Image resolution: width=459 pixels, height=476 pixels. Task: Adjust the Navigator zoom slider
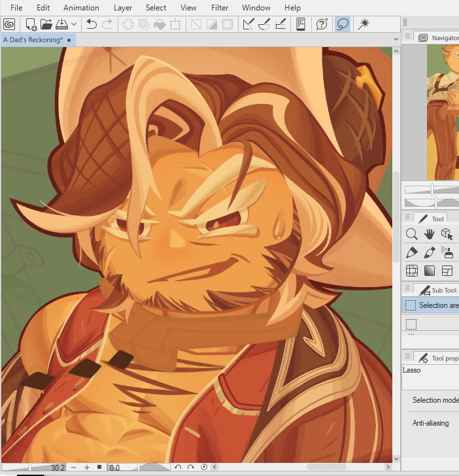(x=432, y=190)
